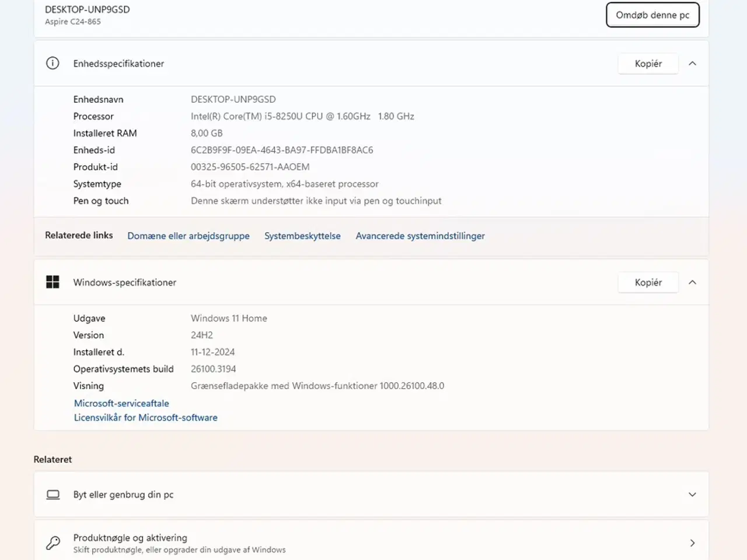This screenshot has width=747, height=560.
Task: Select device ID 6C2B9F9F-09EA-4643-BA97-FFDBA1BF8AC6
Action: [282, 150]
